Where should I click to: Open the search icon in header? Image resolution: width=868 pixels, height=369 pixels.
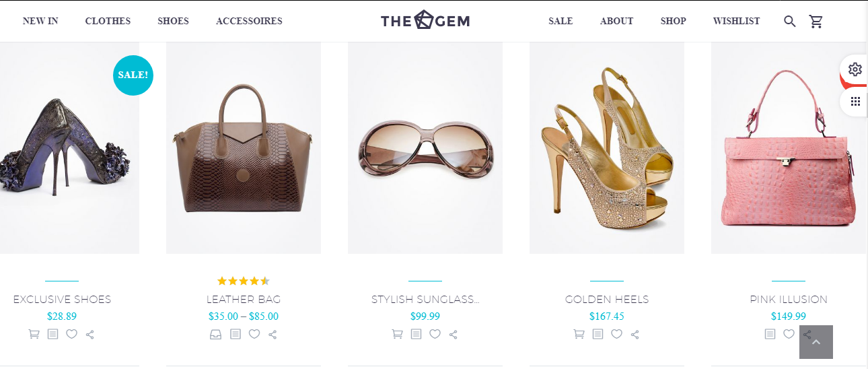point(790,22)
